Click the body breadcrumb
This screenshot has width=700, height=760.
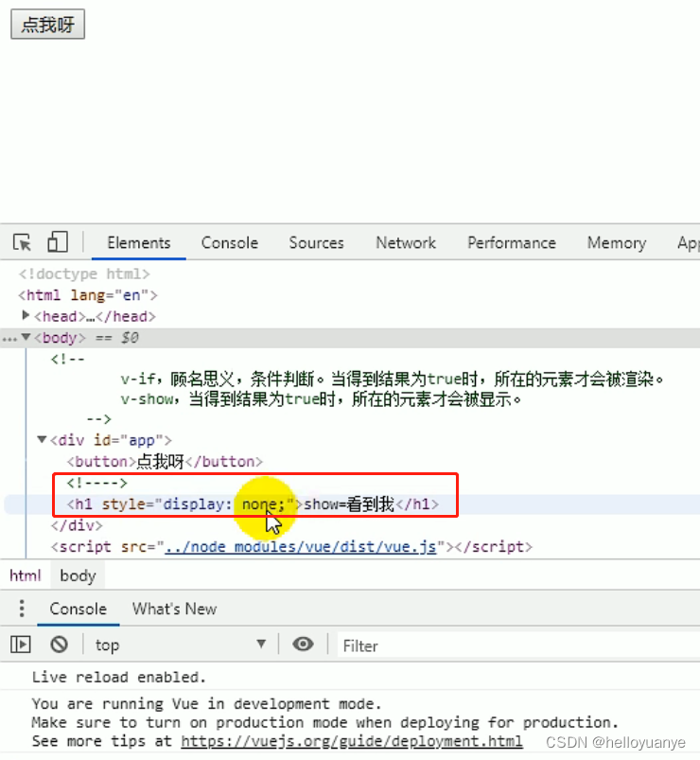78,575
